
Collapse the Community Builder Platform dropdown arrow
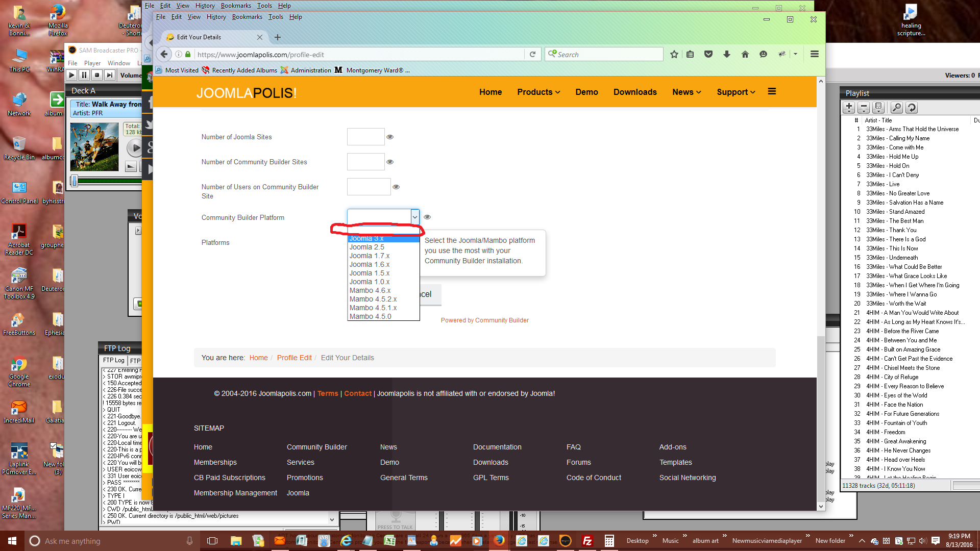(x=414, y=217)
